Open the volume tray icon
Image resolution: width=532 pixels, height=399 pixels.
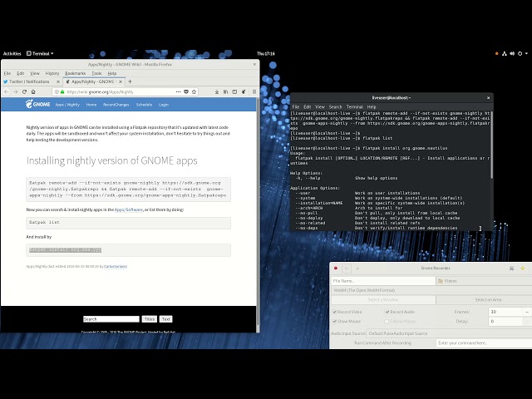pyautogui.click(x=512, y=53)
